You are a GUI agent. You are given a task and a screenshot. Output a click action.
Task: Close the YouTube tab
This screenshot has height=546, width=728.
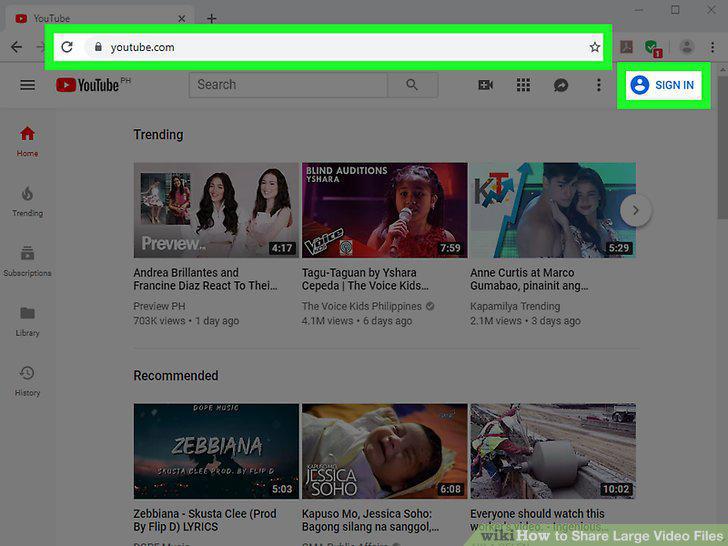[182, 19]
